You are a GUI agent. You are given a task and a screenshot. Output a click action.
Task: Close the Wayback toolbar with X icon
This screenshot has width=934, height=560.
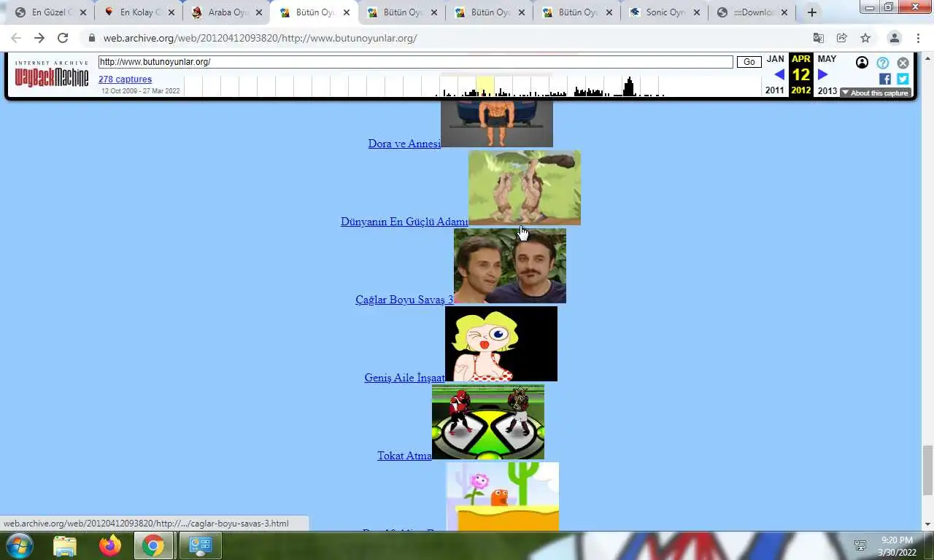pos(903,63)
